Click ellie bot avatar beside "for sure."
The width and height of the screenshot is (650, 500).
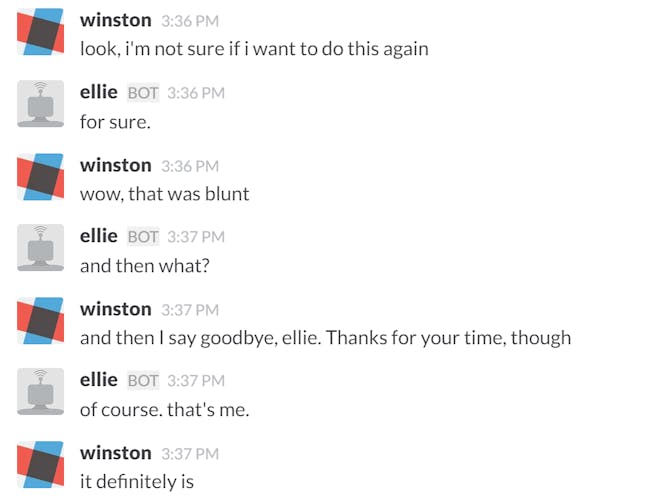click(41, 104)
